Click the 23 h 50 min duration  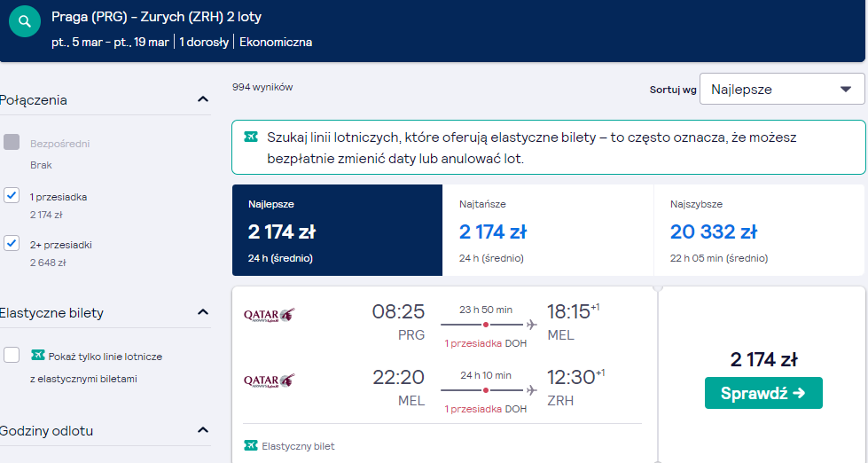coord(486,310)
